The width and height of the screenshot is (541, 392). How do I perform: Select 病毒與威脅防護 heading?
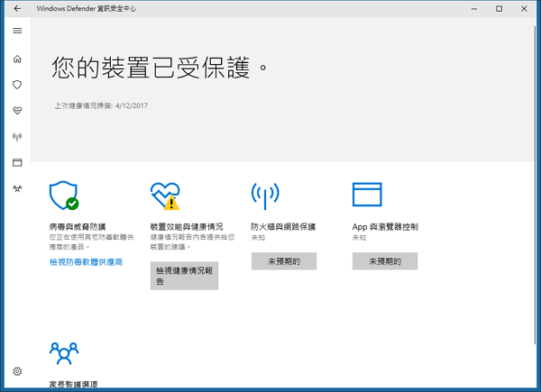(x=78, y=227)
